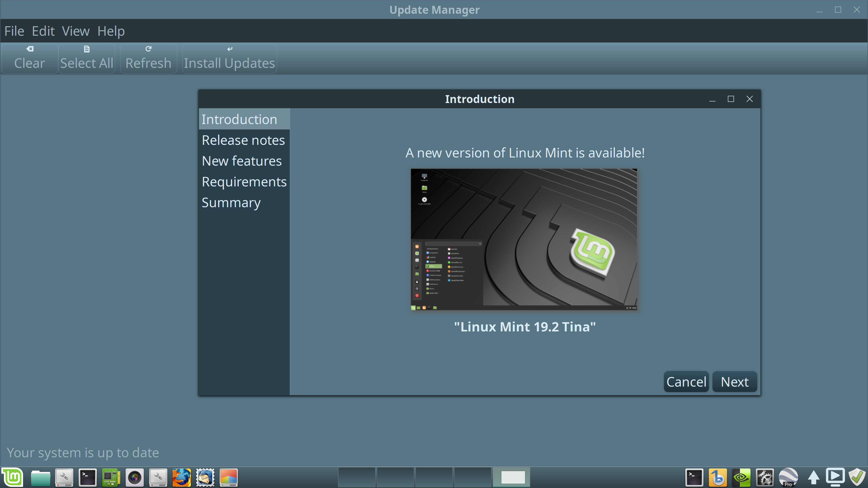Select the Release notes step
868x488 pixels.
244,140
